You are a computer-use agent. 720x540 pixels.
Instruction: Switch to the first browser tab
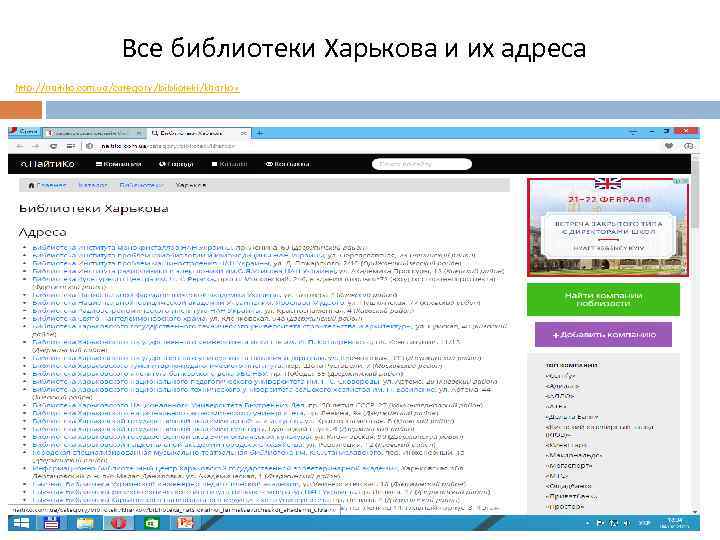(x=93, y=133)
